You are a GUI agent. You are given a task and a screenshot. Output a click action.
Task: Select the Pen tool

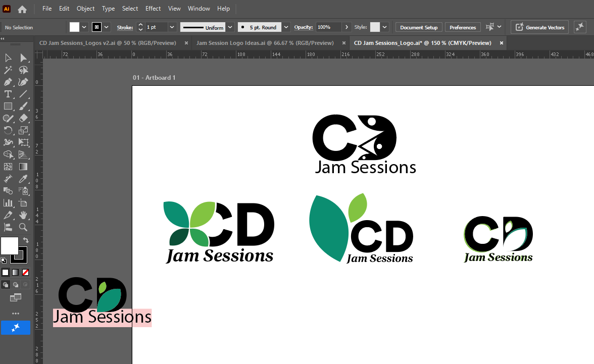point(8,82)
